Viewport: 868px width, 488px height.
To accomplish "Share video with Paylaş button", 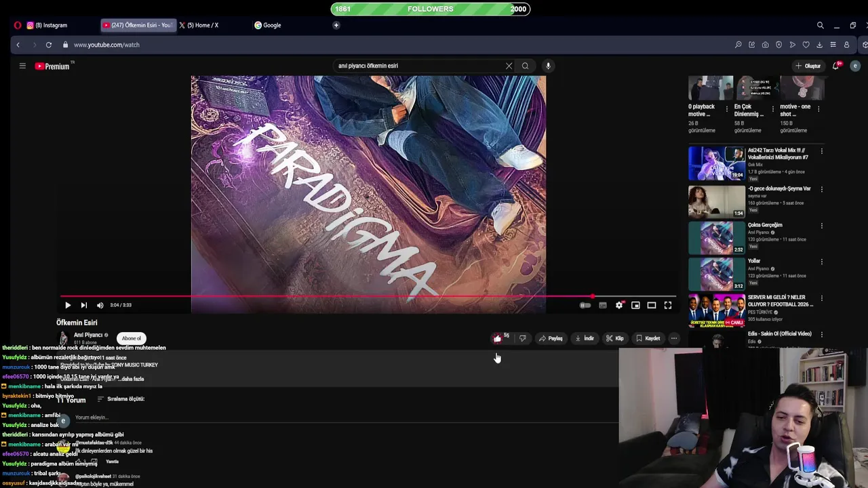I will click(x=551, y=338).
